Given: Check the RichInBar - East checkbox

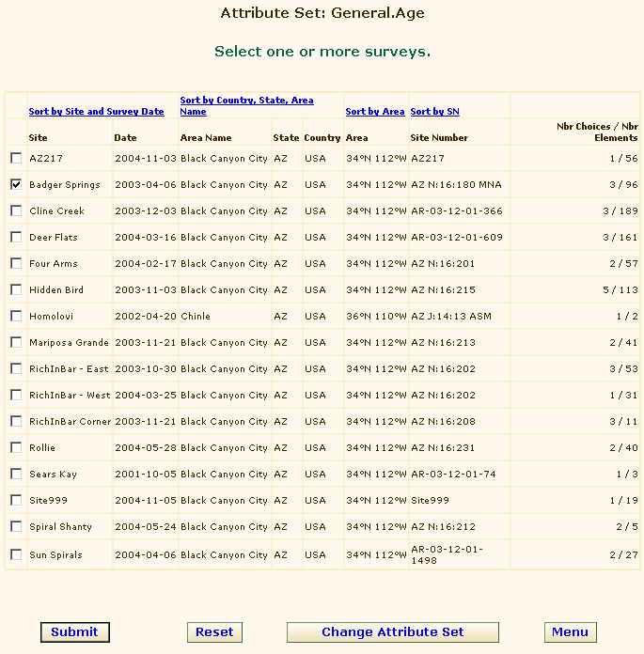Looking at the screenshot, I should pos(16,368).
